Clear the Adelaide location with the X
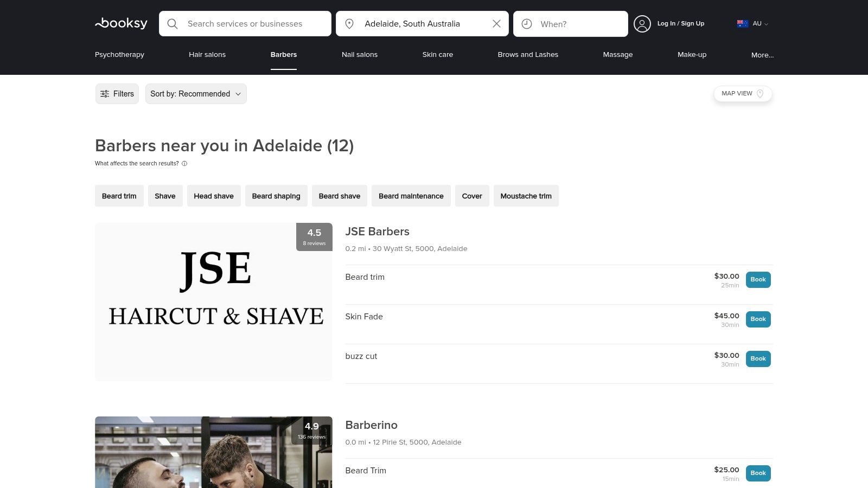Viewport: 868px width, 488px height. pos(496,24)
